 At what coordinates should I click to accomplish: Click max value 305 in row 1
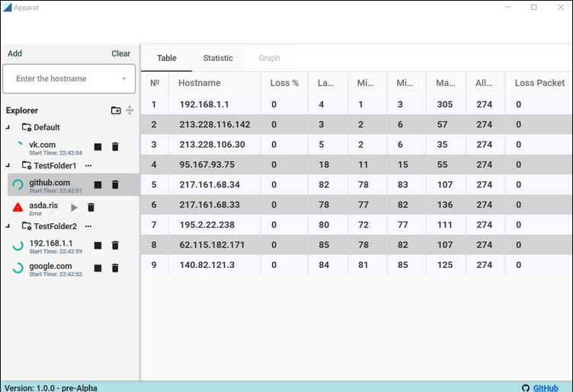coord(445,104)
